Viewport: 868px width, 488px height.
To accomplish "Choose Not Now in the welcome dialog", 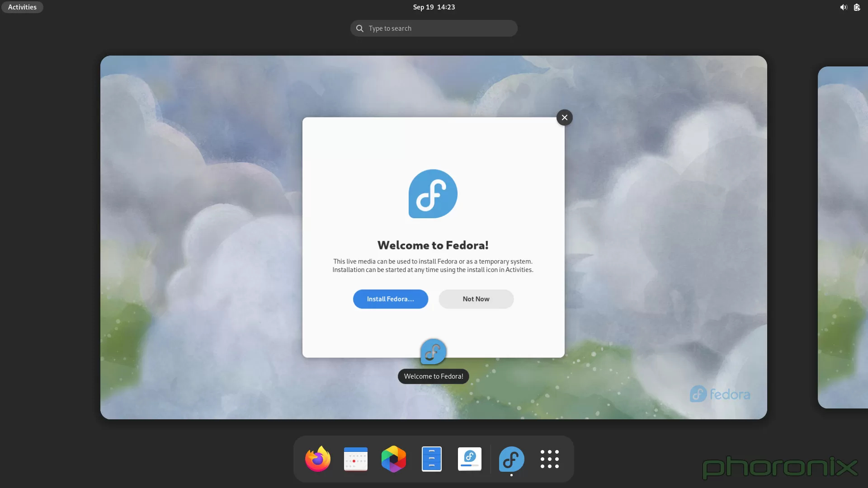I will coord(476,299).
